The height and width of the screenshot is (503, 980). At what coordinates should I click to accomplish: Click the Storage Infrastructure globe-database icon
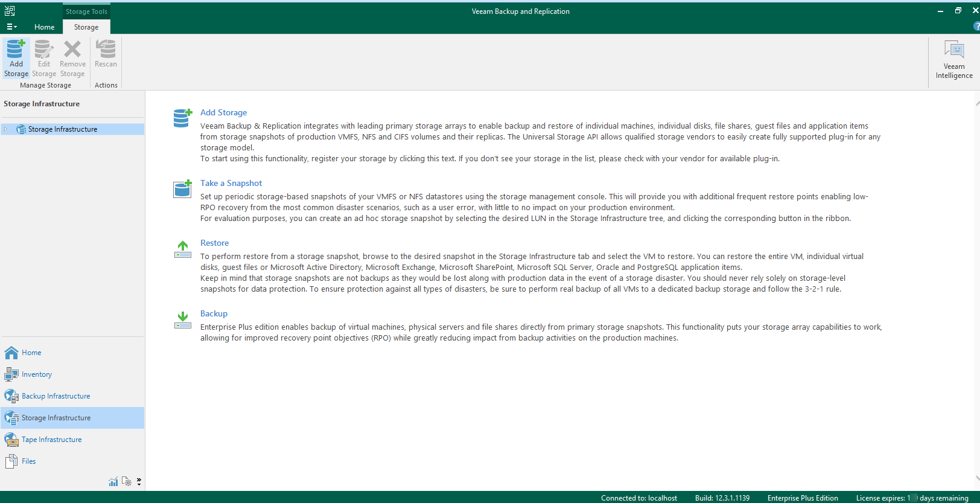pos(11,418)
